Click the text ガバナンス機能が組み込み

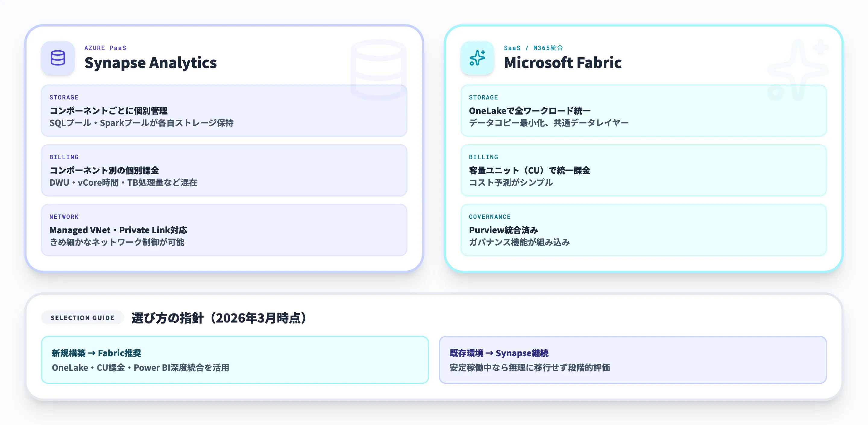519,242
